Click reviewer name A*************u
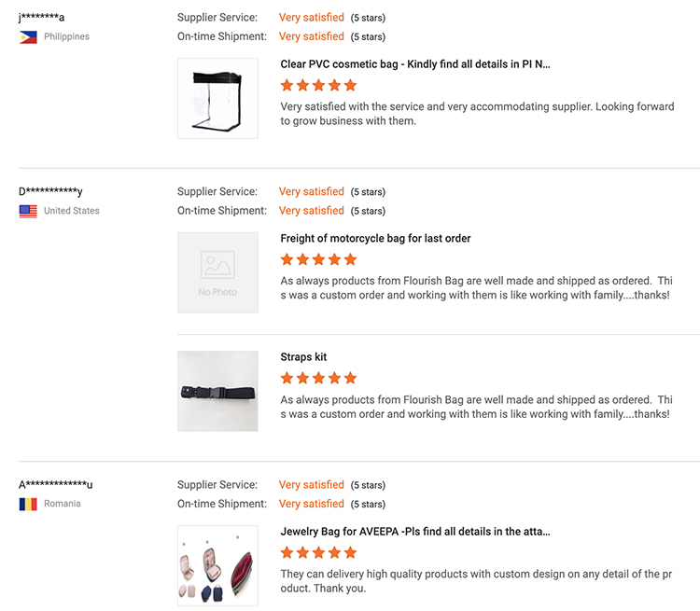The image size is (700, 611). tap(56, 485)
